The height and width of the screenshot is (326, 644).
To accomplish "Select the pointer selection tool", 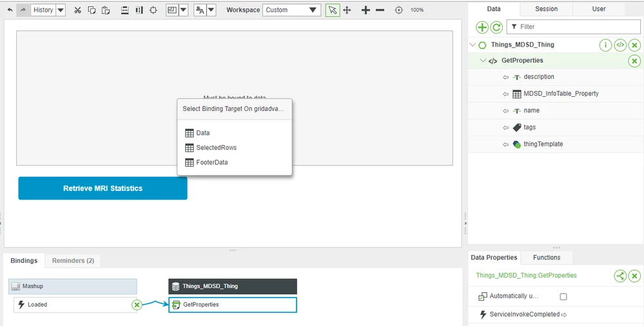I will pyautogui.click(x=333, y=10).
